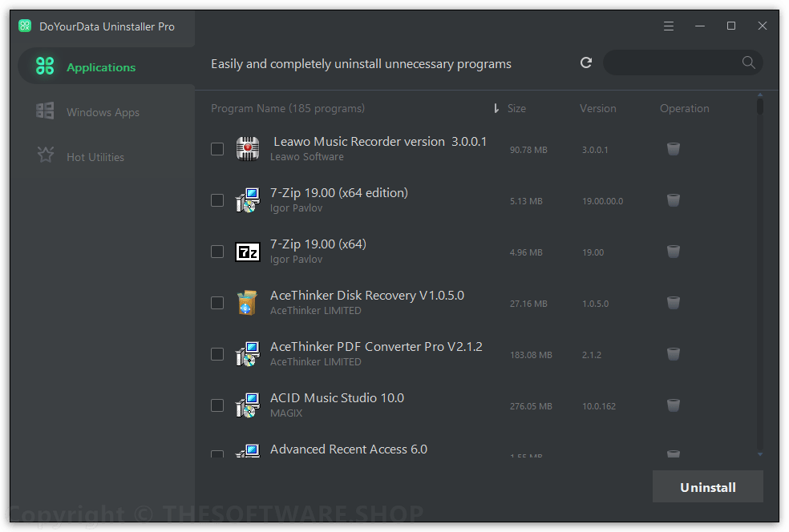Click the trash icon for Leawo Music Recorder
This screenshot has width=789, height=532.
(x=674, y=149)
